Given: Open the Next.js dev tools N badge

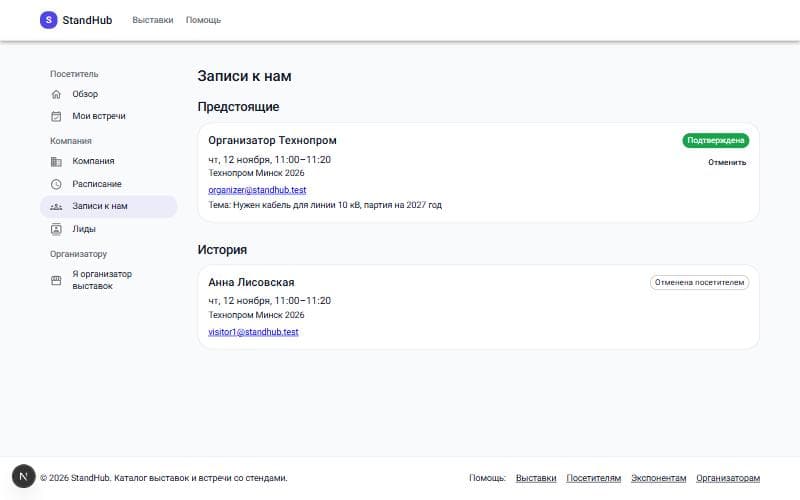Looking at the screenshot, I should pos(23,476).
